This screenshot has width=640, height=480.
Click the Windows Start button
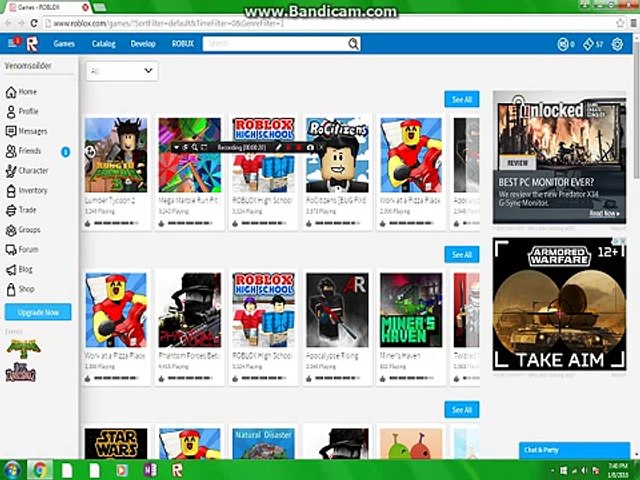[x=12, y=470]
